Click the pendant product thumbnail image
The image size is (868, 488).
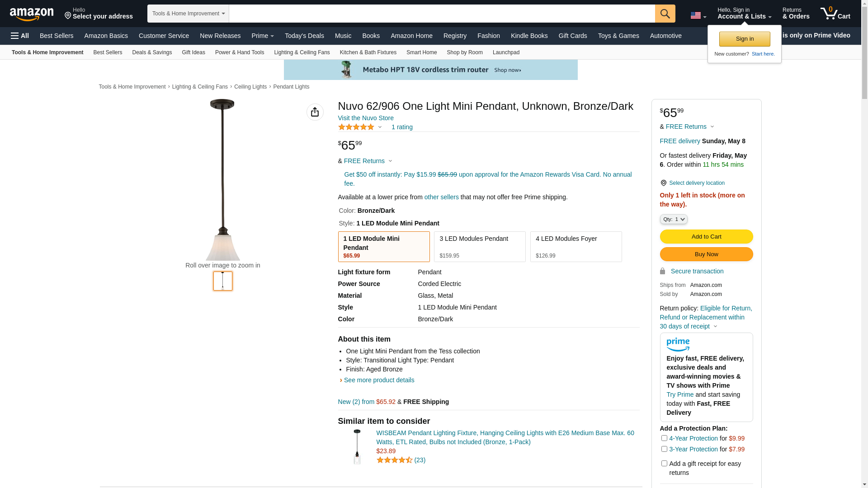point(223,281)
